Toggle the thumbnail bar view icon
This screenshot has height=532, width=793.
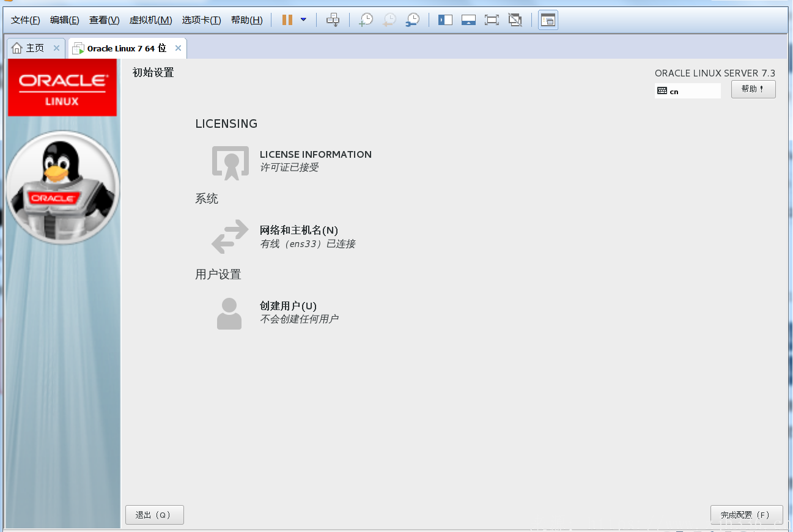tap(468, 20)
